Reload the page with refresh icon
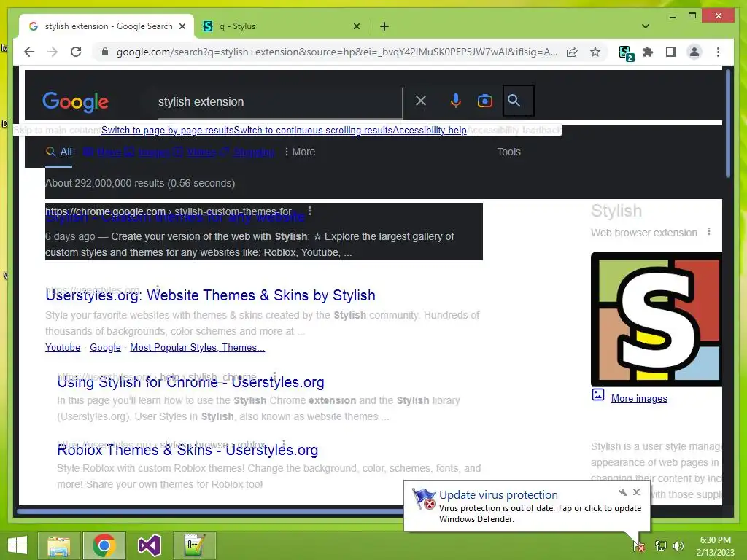The height and width of the screenshot is (560, 747). 76,52
